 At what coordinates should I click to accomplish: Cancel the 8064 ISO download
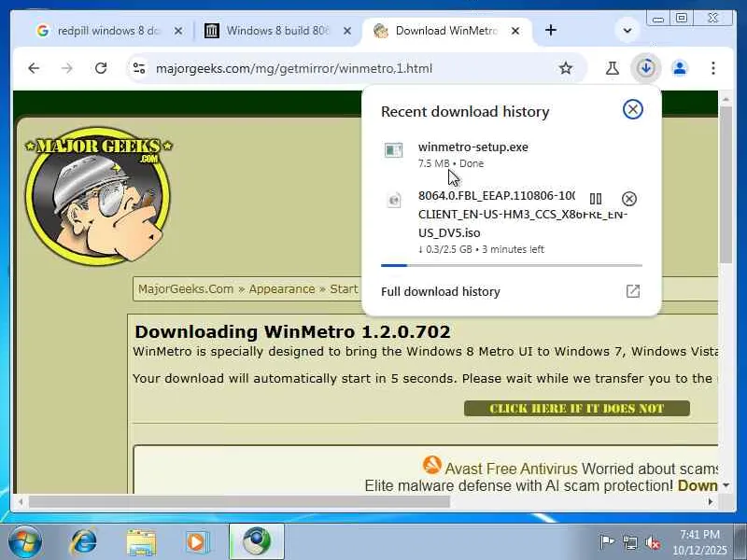(x=628, y=199)
